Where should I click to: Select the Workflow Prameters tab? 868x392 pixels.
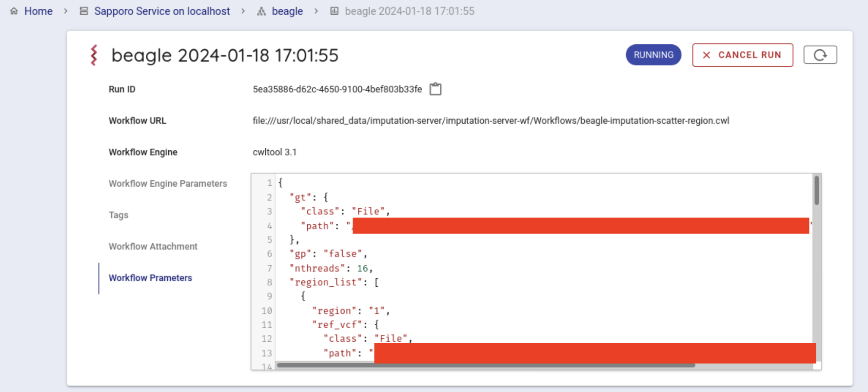tap(150, 278)
